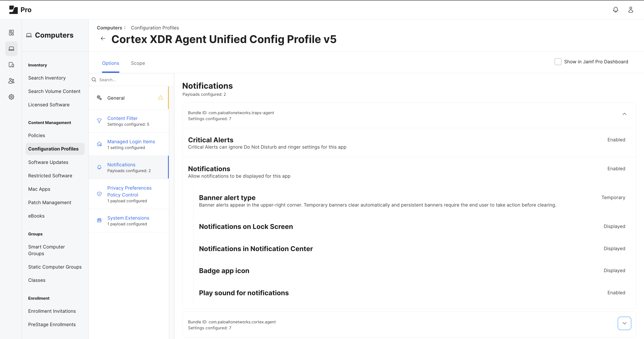Open Restricted Software
644x339 pixels.
(50, 176)
